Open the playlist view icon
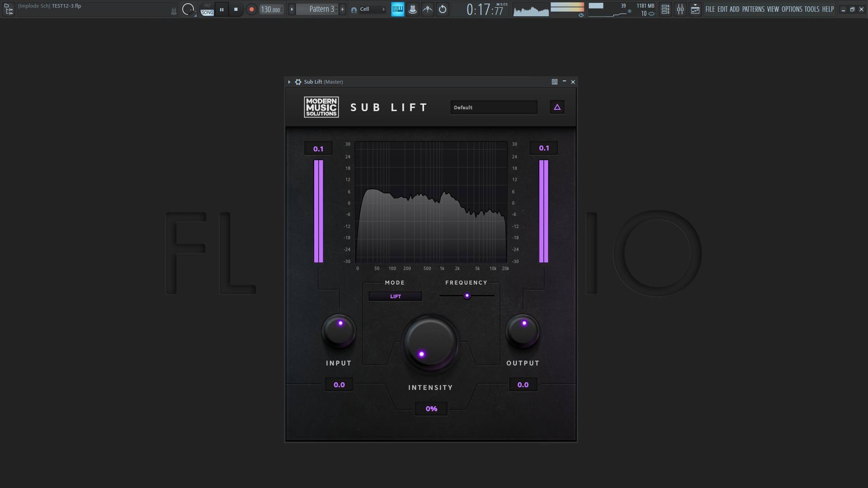The width and height of the screenshot is (868, 488). 665,9
